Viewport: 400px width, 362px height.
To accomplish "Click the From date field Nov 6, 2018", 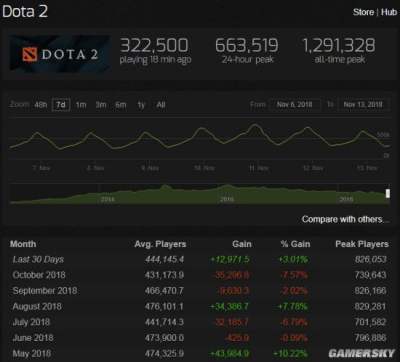I will 295,104.
